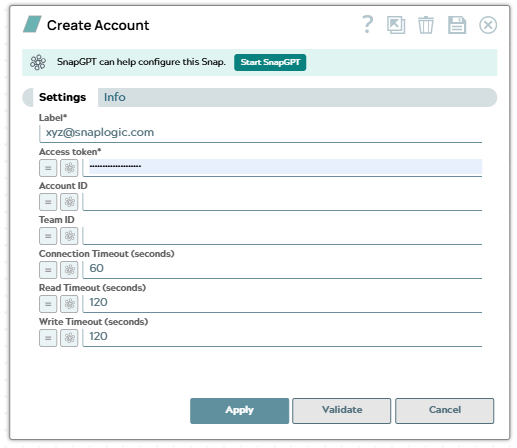Apply the account settings
The height and width of the screenshot is (448, 517).
(x=239, y=411)
